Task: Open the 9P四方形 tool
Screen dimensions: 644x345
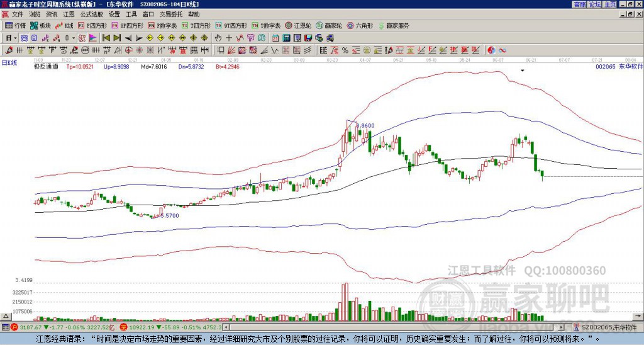Action: coord(127,25)
